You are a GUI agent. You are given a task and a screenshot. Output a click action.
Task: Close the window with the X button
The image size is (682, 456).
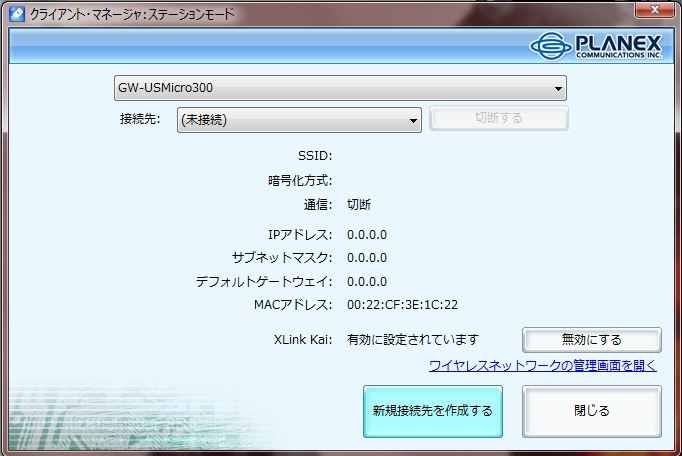(x=655, y=10)
